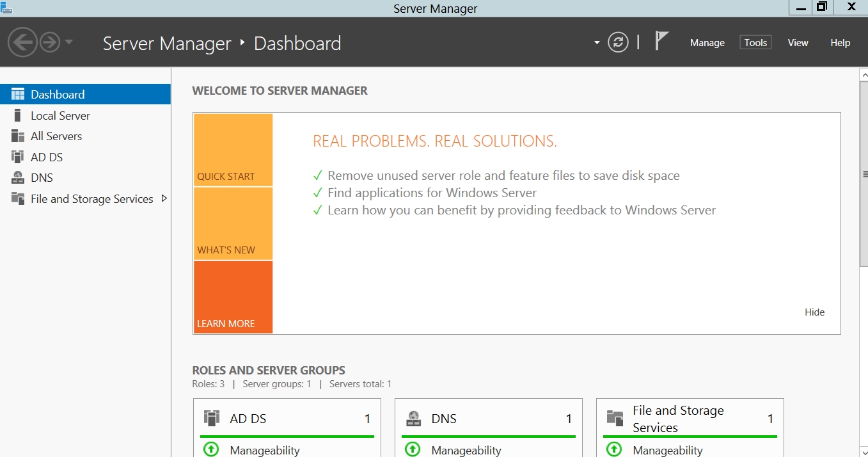868x457 pixels.
Task: Click the AD DS tile icon
Action: click(x=212, y=419)
